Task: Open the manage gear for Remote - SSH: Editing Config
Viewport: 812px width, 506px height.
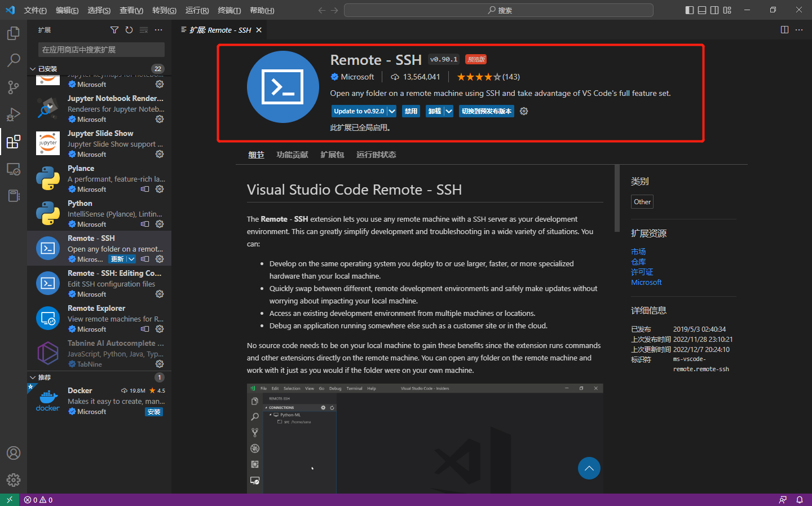Action: pos(160,294)
